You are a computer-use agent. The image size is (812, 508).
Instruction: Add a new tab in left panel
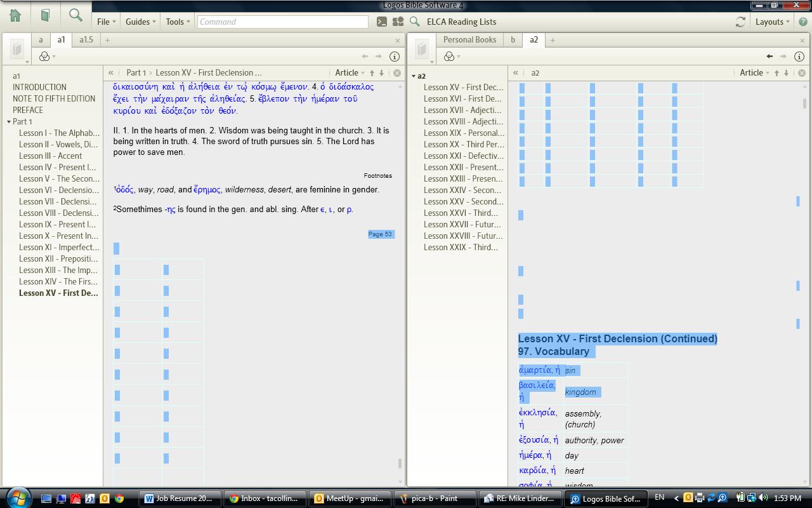(x=107, y=40)
